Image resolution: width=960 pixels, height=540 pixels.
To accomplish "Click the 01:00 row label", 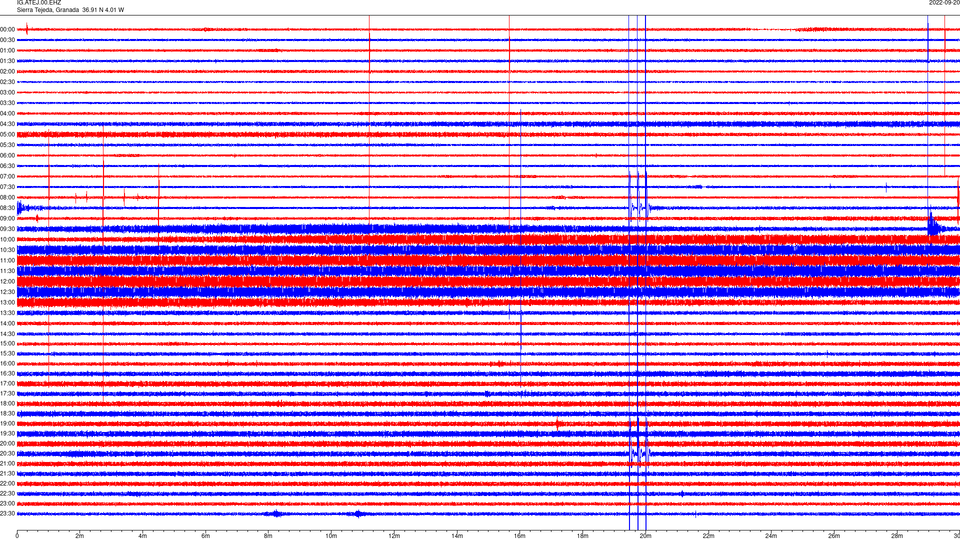I will click(x=7, y=50).
